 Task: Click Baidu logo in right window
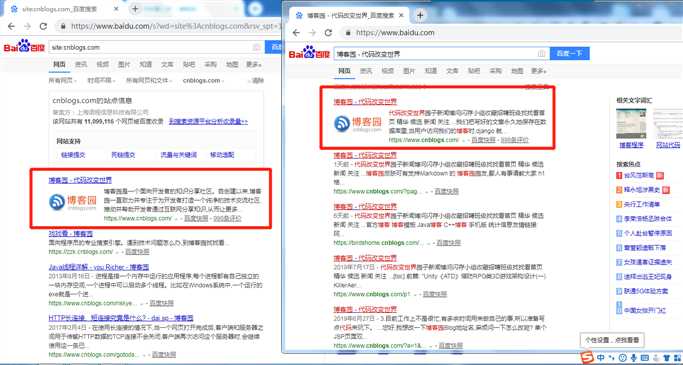(309, 53)
